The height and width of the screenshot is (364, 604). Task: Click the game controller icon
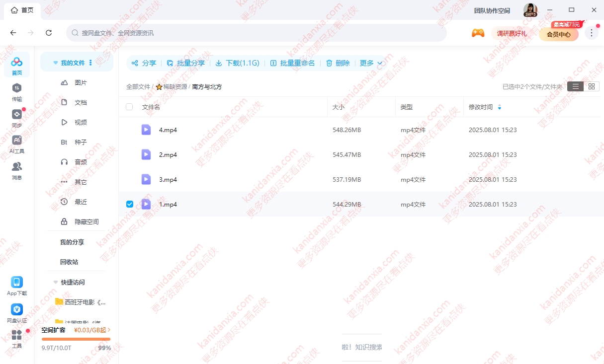(x=478, y=33)
